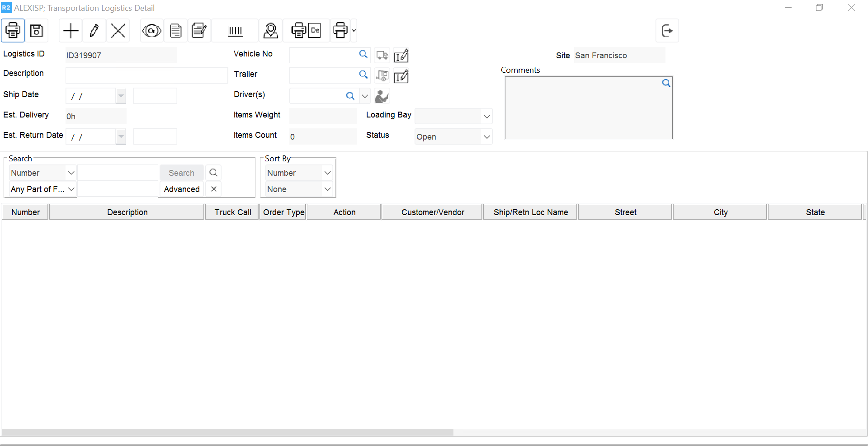This screenshot has width=868, height=446.
Task: Open the Sort By Number dropdown
Action: pyautogui.click(x=327, y=173)
